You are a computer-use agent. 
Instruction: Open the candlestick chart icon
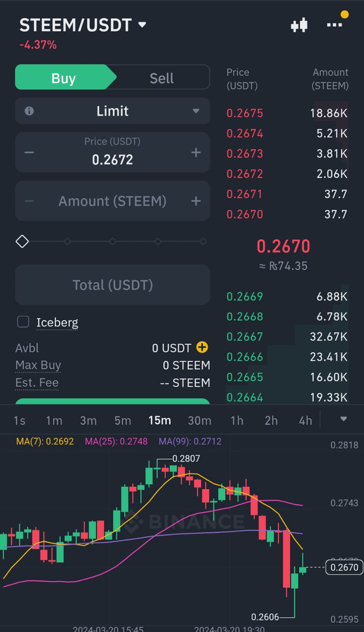pos(299,25)
